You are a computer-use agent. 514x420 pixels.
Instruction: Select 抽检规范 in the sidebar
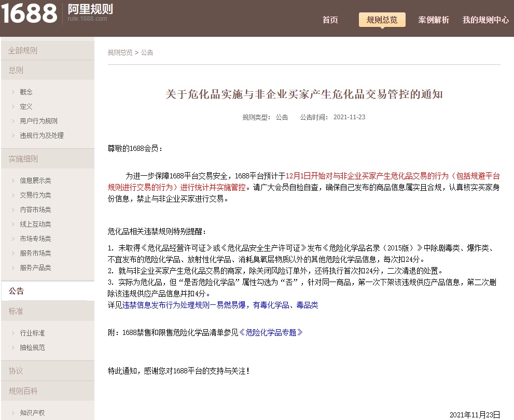pyautogui.click(x=33, y=347)
